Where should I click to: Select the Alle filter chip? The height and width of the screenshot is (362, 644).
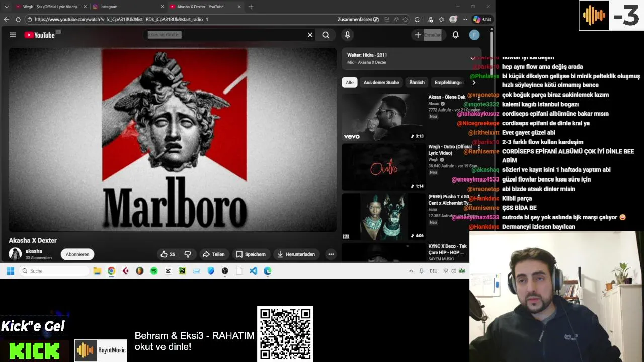(x=350, y=82)
